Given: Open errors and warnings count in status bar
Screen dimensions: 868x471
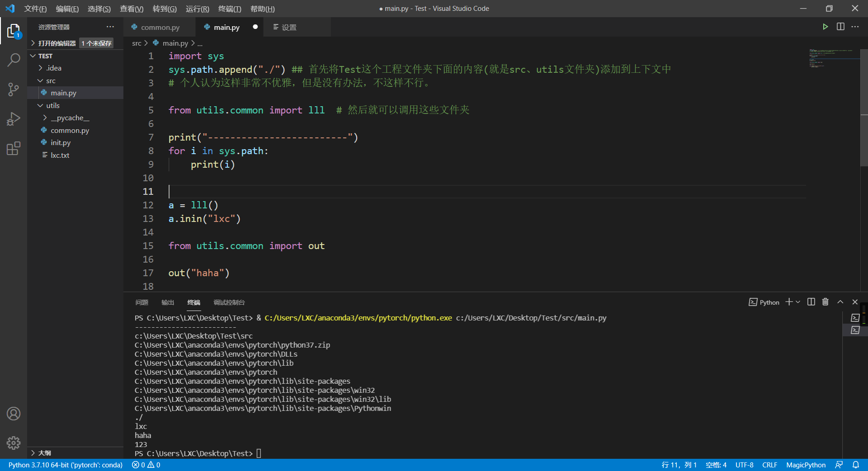Looking at the screenshot, I should 146,465.
